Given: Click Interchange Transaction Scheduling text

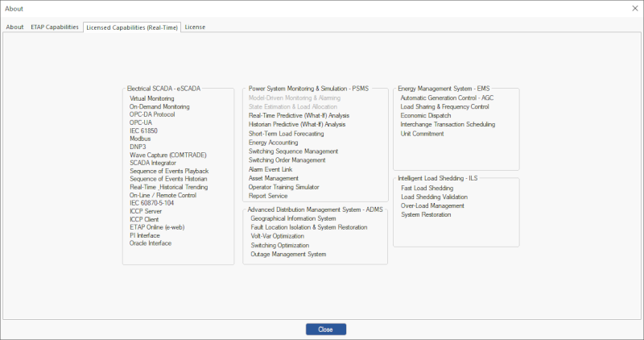Looking at the screenshot, I should tap(448, 124).
